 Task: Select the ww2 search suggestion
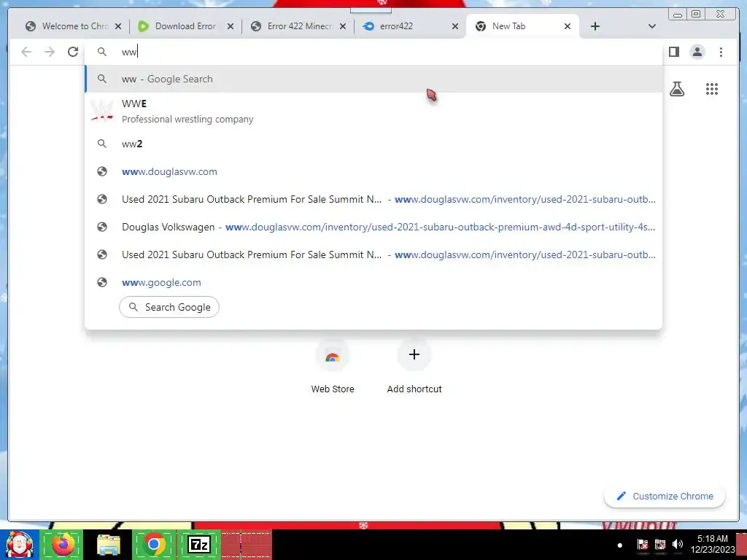pyautogui.click(x=373, y=144)
